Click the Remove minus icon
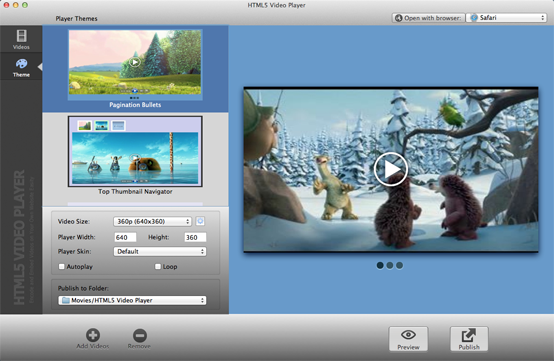This screenshot has width=554, height=361. click(140, 335)
